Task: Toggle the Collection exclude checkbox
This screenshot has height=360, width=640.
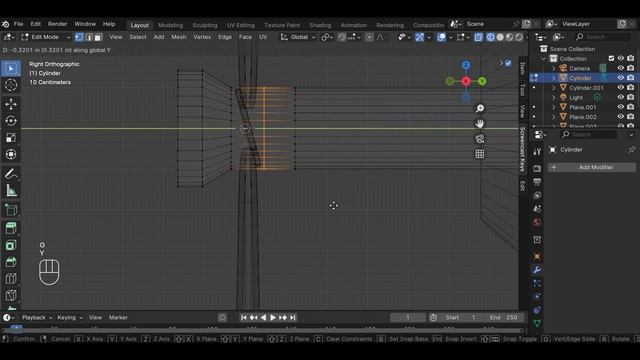Action: click(611, 58)
